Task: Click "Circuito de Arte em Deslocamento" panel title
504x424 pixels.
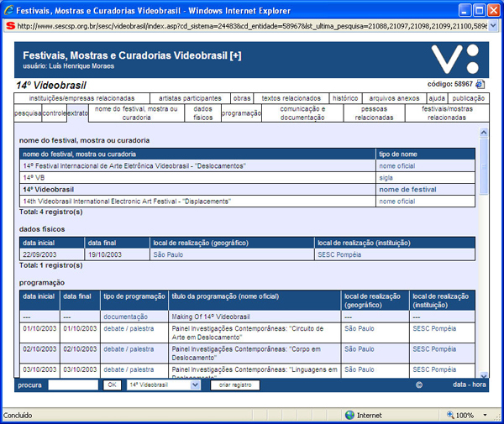Action: coord(248,332)
